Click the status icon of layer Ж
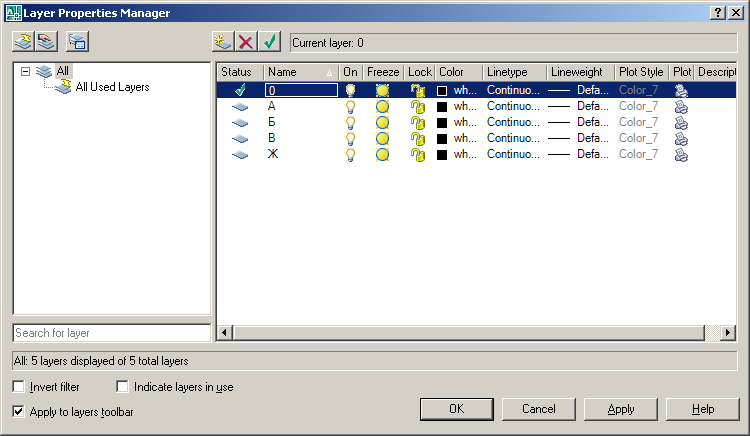 pos(240,154)
